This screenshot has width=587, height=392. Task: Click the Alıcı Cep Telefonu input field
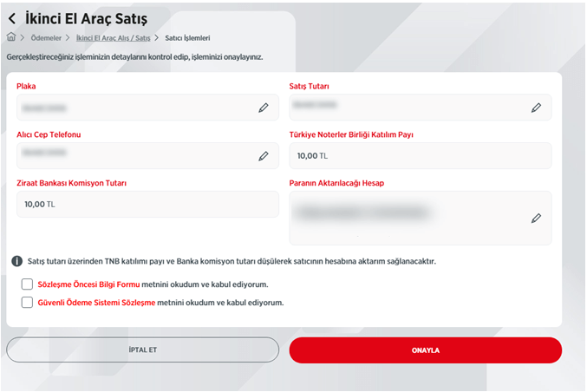(x=148, y=156)
